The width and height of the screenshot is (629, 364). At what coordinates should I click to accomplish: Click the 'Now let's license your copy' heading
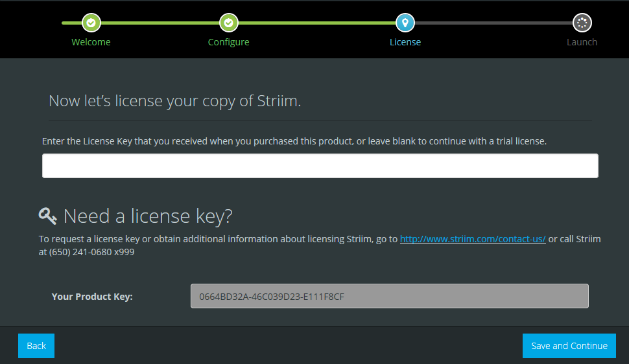click(x=174, y=101)
